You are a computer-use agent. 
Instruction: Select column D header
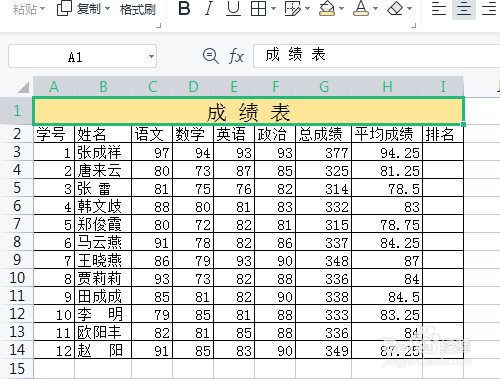[193, 87]
